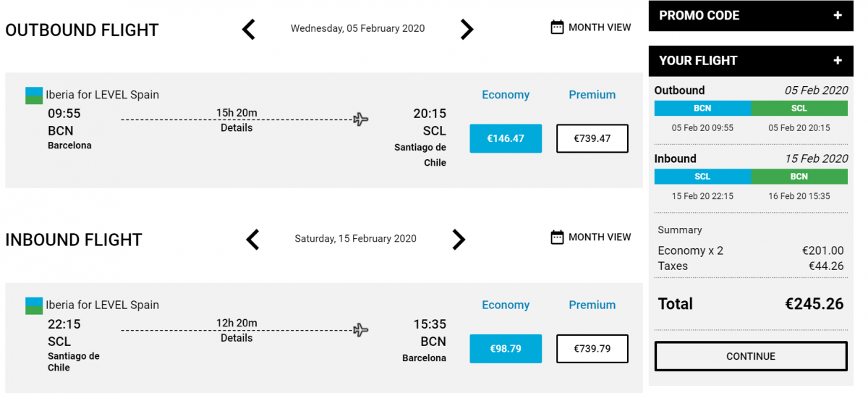Expand the Your Flight panel
Image resolution: width=868 pixels, height=393 pixels.
pos(838,61)
